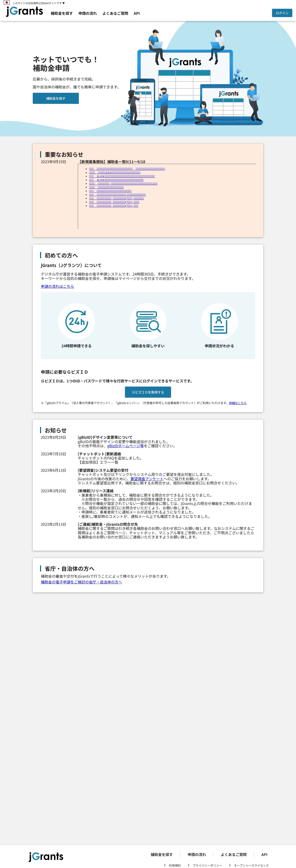Click the 24時間申請できる clock icon
296x868 pixels.
pos(77,321)
